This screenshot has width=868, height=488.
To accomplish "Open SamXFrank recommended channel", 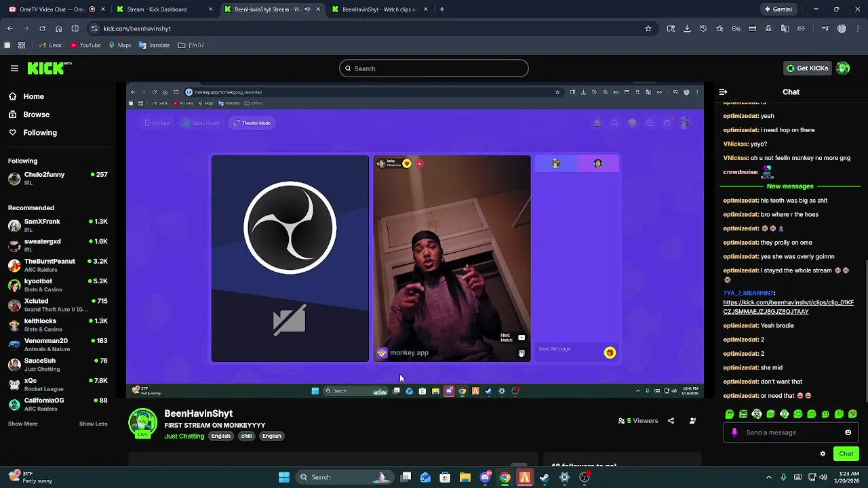I will click(x=58, y=225).
